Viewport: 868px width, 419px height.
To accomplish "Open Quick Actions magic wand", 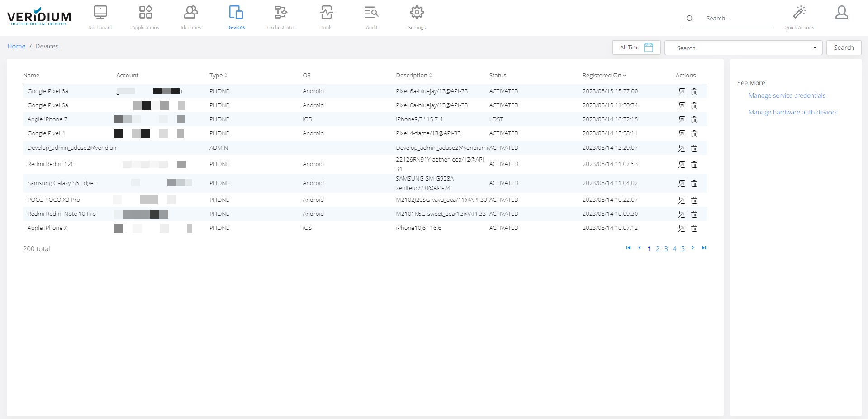I will click(x=799, y=13).
